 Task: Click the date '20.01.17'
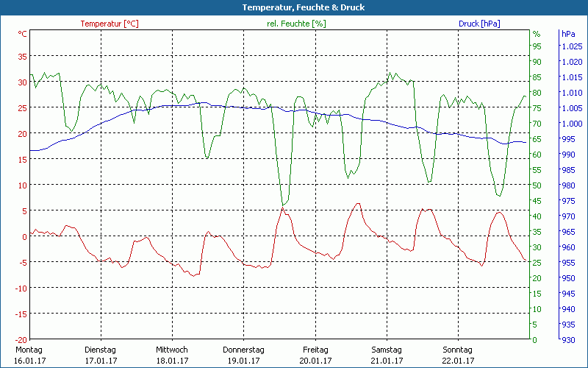pyautogui.click(x=315, y=361)
